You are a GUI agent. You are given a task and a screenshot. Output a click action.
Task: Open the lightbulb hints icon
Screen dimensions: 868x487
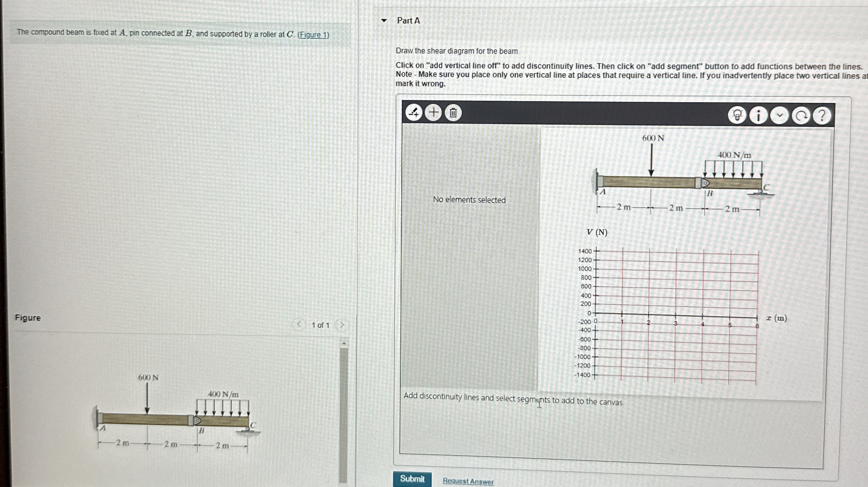[x=737, y=115]
